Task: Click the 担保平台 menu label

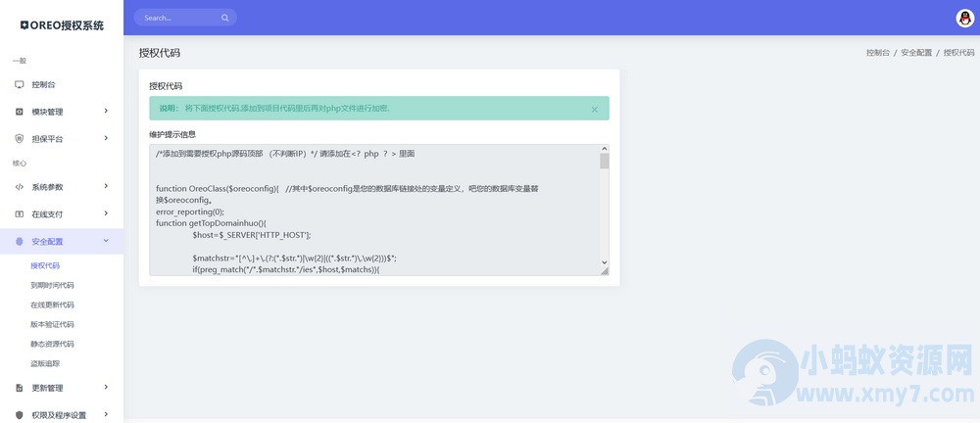Action: click(47, 139)
